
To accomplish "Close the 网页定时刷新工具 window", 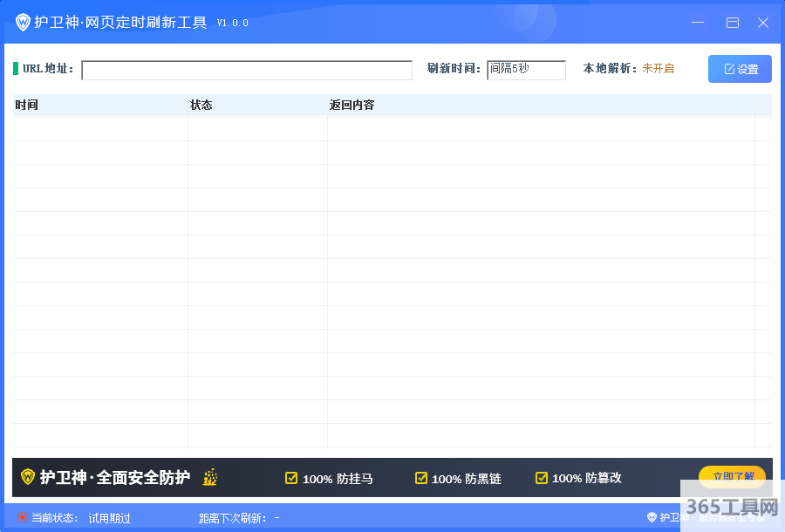I will coord(762,23).
